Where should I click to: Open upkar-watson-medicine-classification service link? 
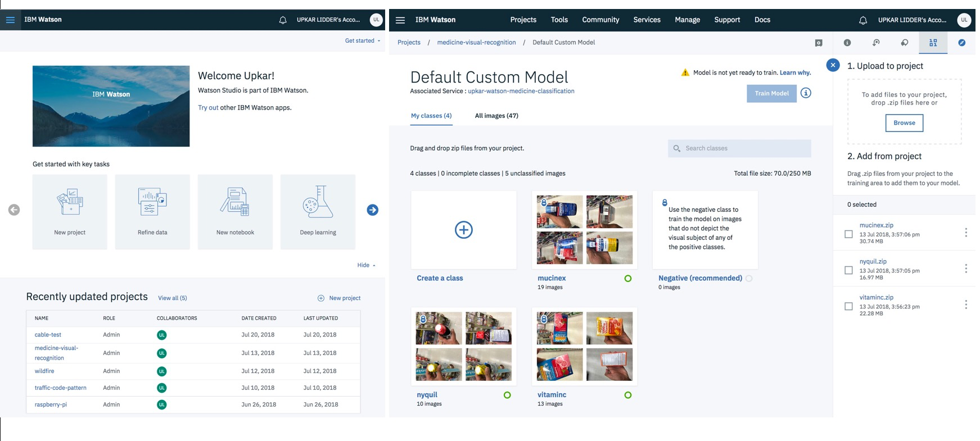tap(521, 91)
